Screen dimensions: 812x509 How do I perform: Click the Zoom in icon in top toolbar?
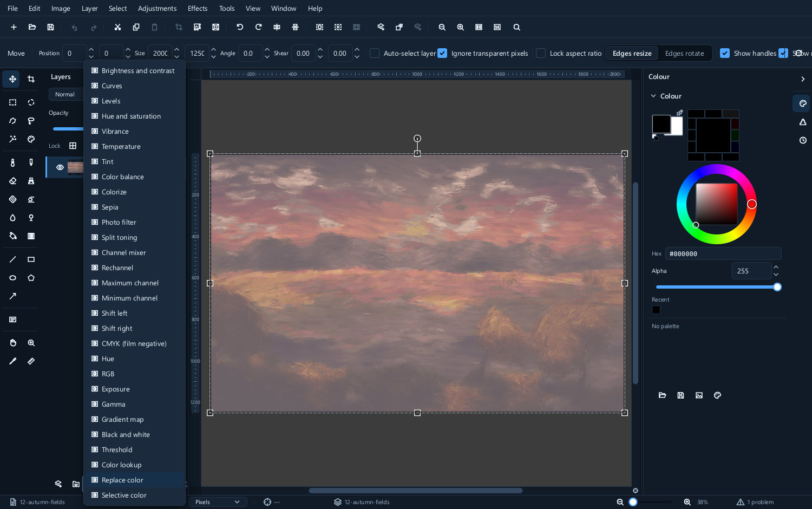tap(460, 27)
